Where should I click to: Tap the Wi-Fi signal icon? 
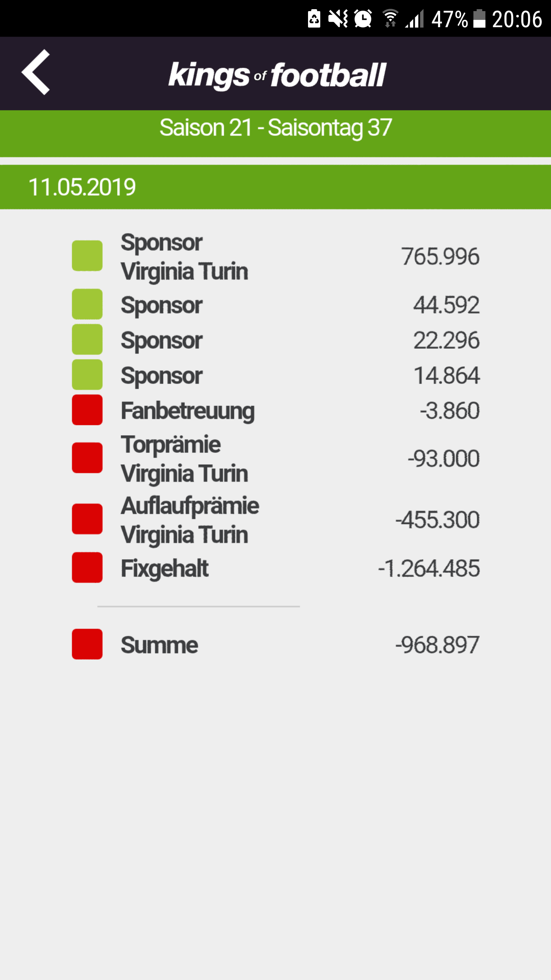[x=391, y=19]
